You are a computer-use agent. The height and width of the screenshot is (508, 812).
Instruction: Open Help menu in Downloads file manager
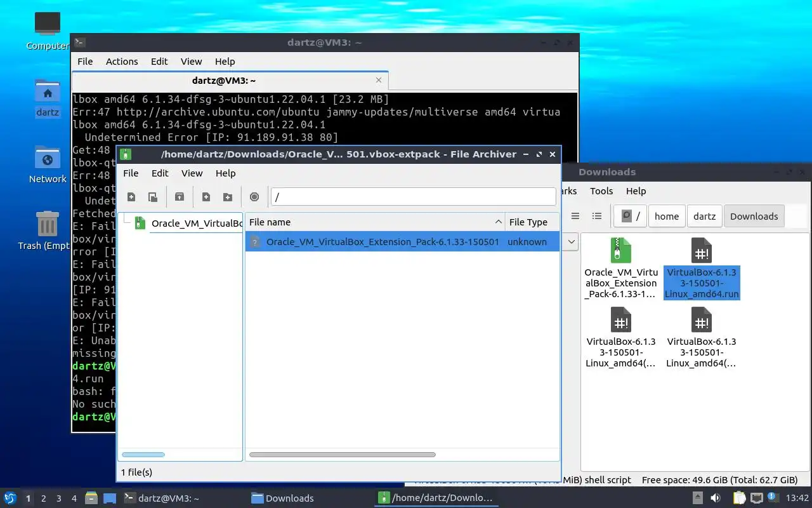(636, 190)
